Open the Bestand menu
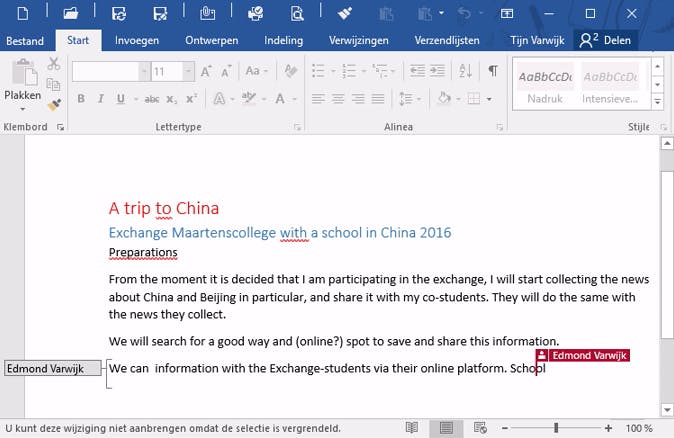 click(25, 41)
